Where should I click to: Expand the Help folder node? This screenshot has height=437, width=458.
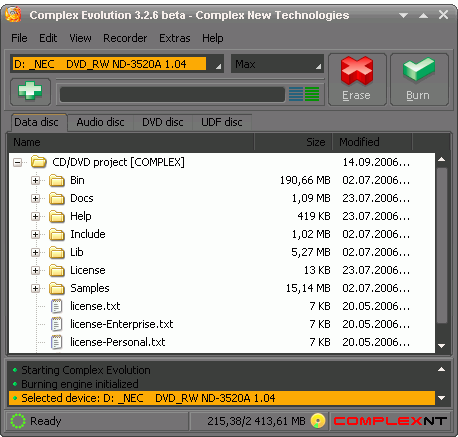point(35,217)
